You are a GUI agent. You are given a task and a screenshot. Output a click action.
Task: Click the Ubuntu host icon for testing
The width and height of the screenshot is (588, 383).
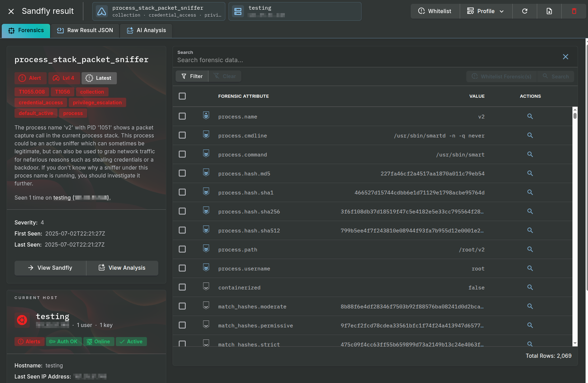[x=22, y=320]
